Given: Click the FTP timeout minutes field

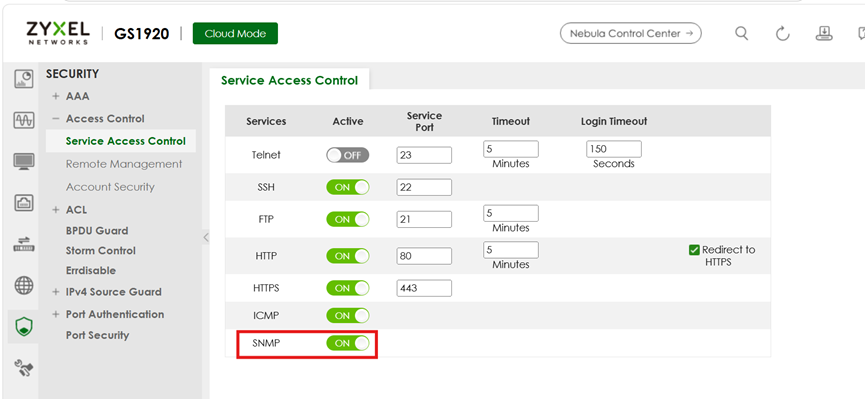Looking at the screenshot, I should (x=511, y=213).
